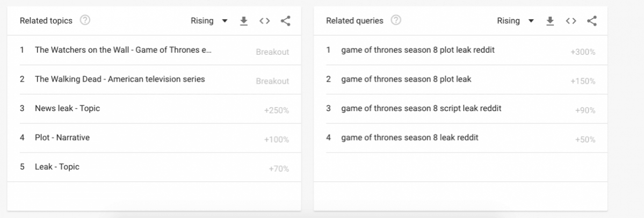The height and width of the screenshot is (218, 644).
Task: Open season 8 script leak reddit query
Action: pos(421,108)
